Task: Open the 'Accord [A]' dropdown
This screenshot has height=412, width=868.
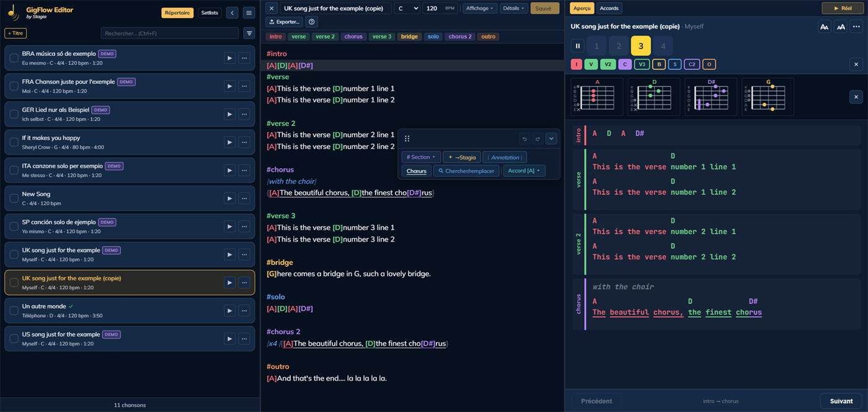Action: pyautogui.click(x=524, y=171)
